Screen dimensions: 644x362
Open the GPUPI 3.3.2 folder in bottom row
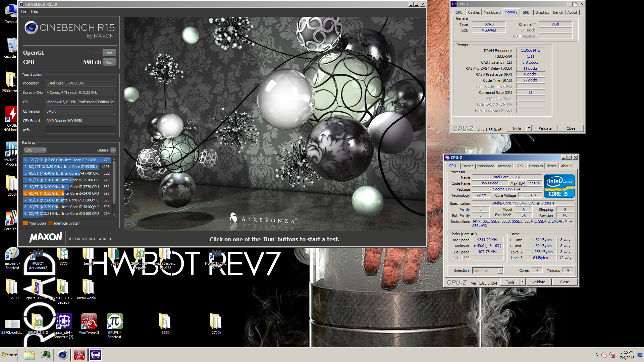[38, 324]
